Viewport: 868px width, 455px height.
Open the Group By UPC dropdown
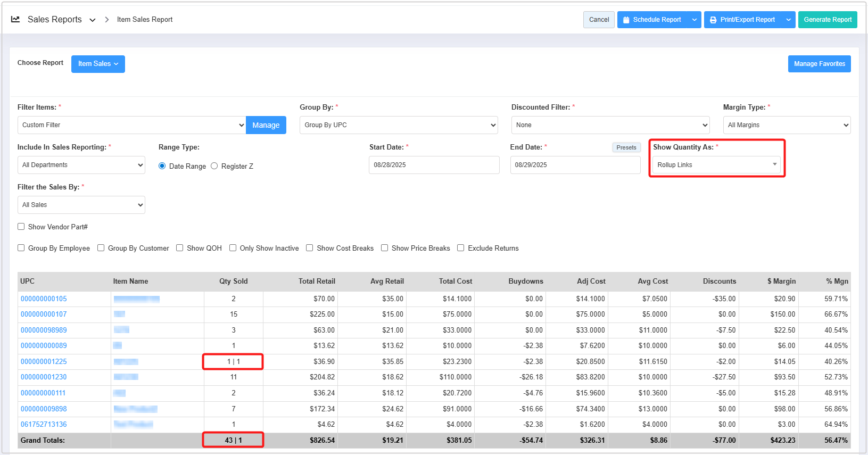point(399,125)
